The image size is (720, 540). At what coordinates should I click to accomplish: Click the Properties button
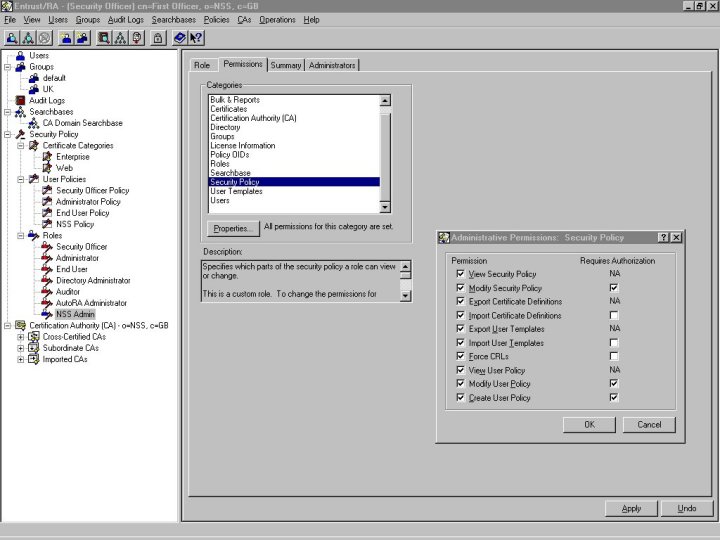click(x=233, y=228)
